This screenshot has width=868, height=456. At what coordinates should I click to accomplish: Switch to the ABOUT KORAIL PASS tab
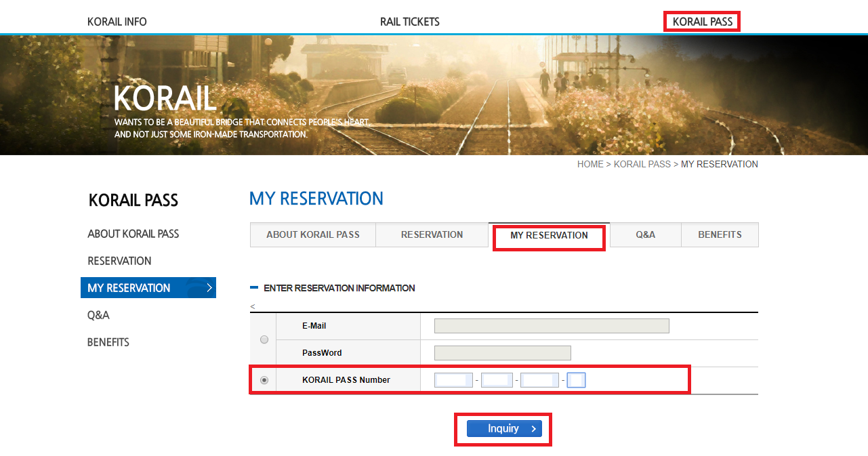(312, 234)
